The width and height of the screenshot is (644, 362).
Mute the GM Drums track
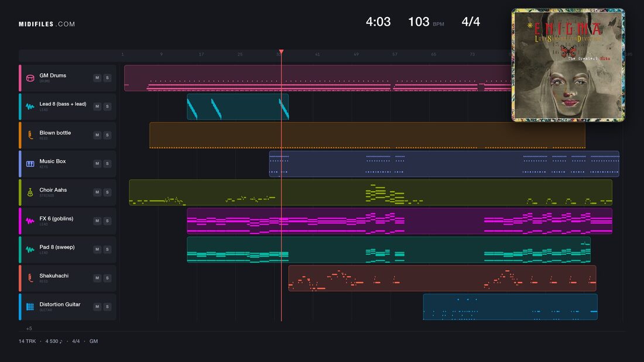(x=97, y=78)
